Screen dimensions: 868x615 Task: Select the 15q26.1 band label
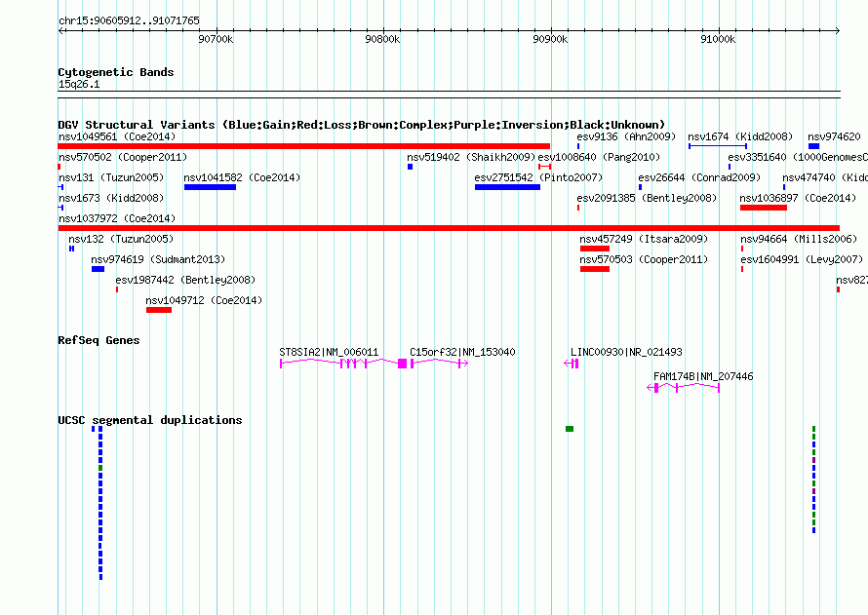click(x=79, y=84)
